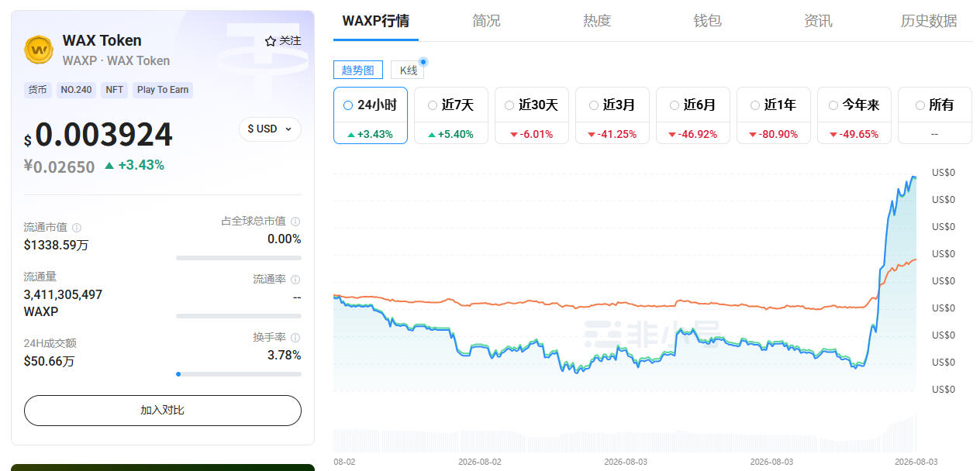980x471 pixels.
Task: Click the ¥0.02650 yuan price
Action: pyautogui.click(x=59, y=167)
